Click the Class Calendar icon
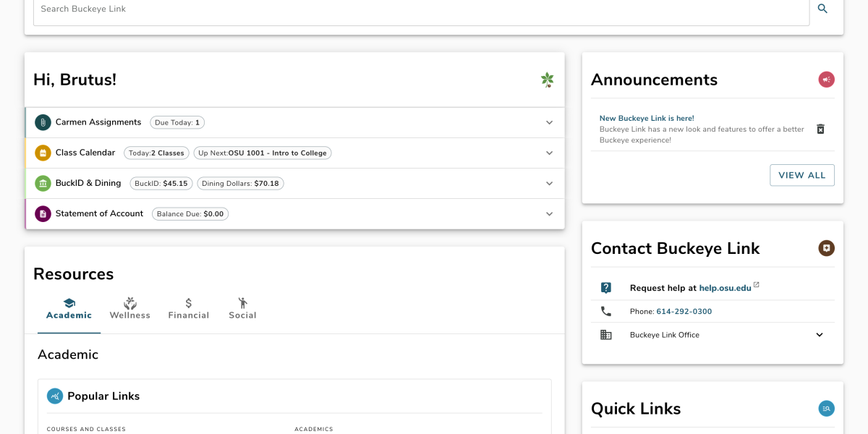868x434 pixels. (43, 153)
